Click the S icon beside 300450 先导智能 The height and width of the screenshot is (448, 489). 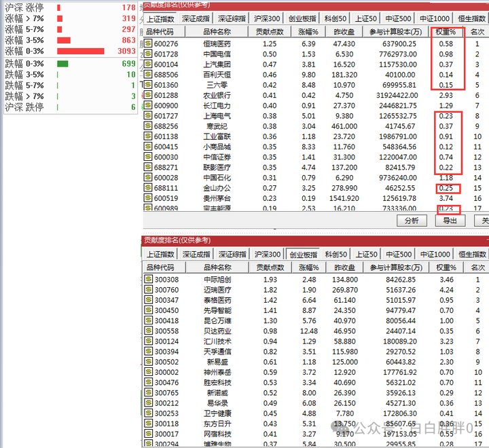[149, 310]
